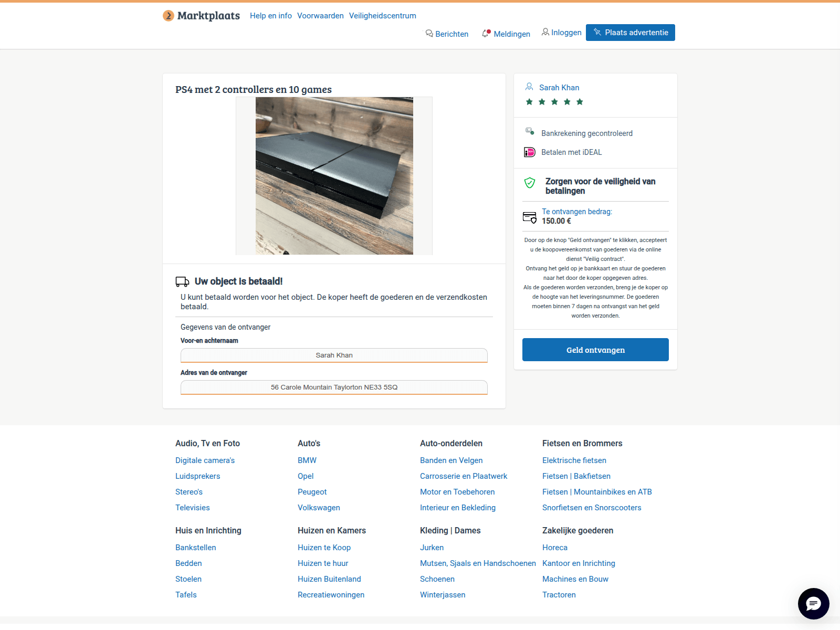Open Huizen te Koop link

324,548
